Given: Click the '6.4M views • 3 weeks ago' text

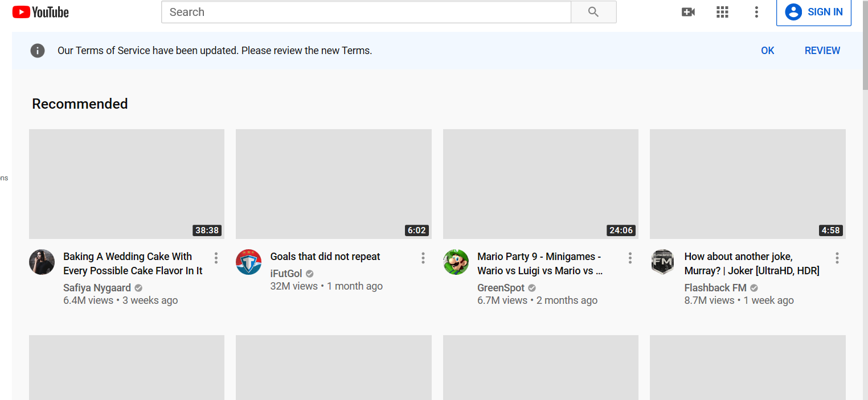Looking at the screenshot, I should (121, 300).
